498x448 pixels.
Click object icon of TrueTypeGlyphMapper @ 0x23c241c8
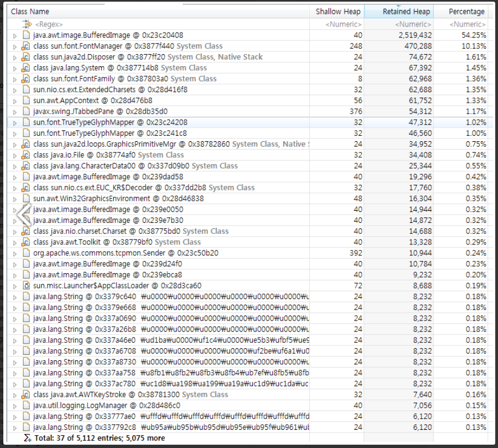27,134
